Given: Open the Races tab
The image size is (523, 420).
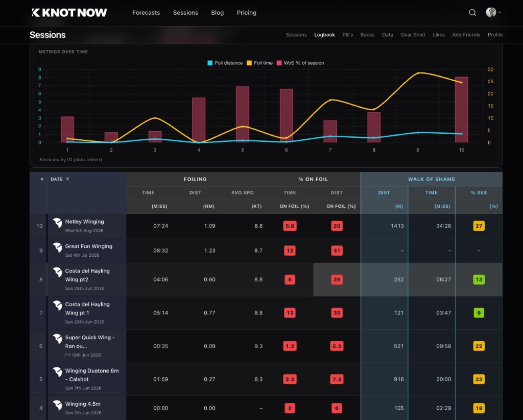Looking at the screenshot, I should pos(367,35).
